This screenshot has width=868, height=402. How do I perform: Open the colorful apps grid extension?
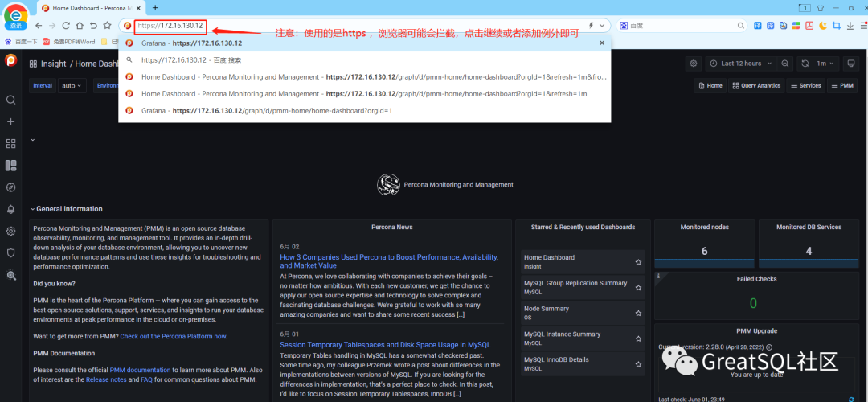(796, 26)
